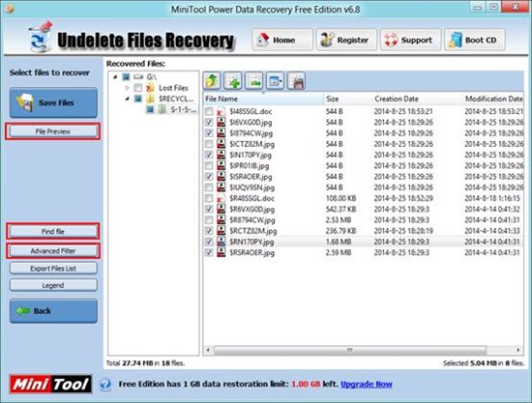Follow the Upgrade Now link
The height and width of the screenshot is (403, 532).
click(x=367, y=384)
